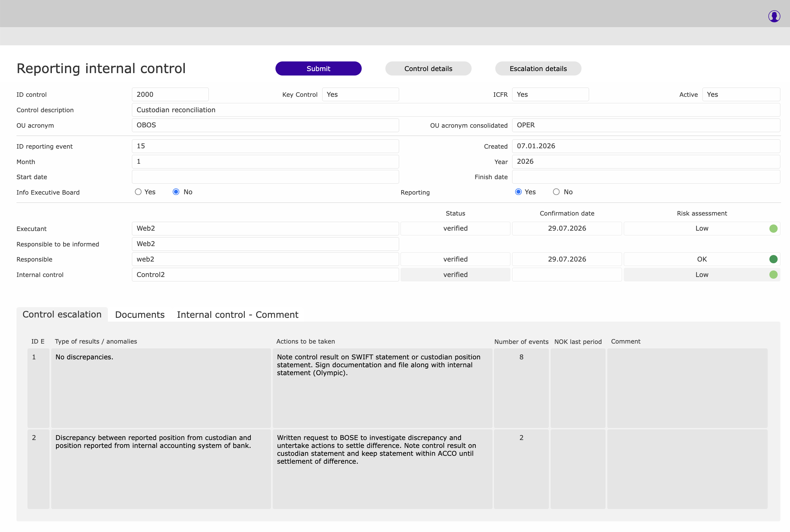Click the Executant confirmation date field
Viewport: 790px width, 532px height.
click(x=567, y=229)
